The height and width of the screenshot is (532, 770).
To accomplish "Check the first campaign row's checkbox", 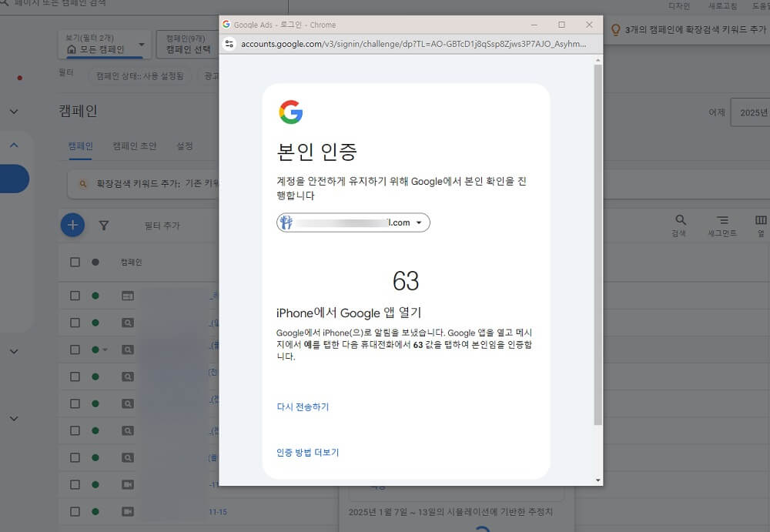I will click(x=75, y=295).
